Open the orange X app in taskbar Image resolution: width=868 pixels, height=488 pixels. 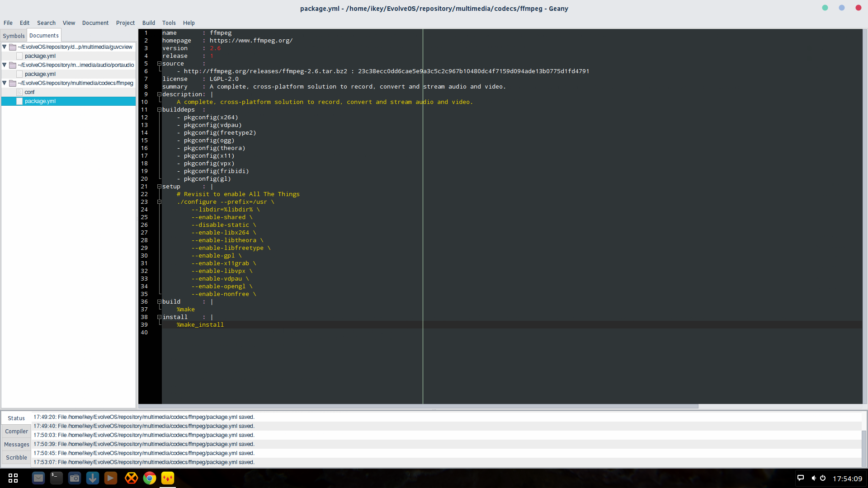[131, 478]
